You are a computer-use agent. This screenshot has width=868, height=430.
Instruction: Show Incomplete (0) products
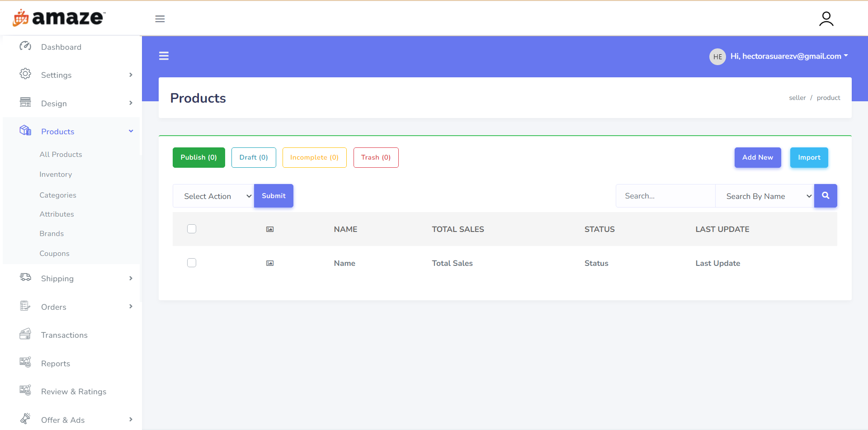pos(315,157)
